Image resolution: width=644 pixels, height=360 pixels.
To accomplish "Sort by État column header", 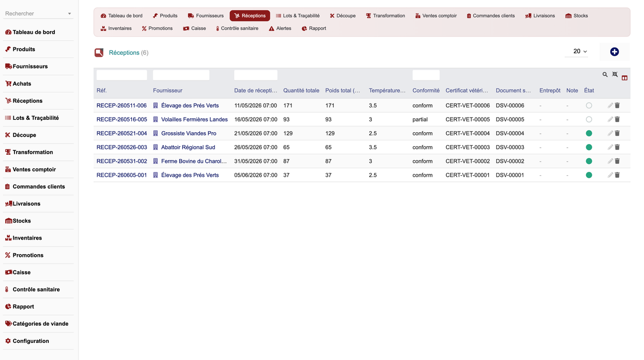I will pyautogui.click(x=589, y=90).
